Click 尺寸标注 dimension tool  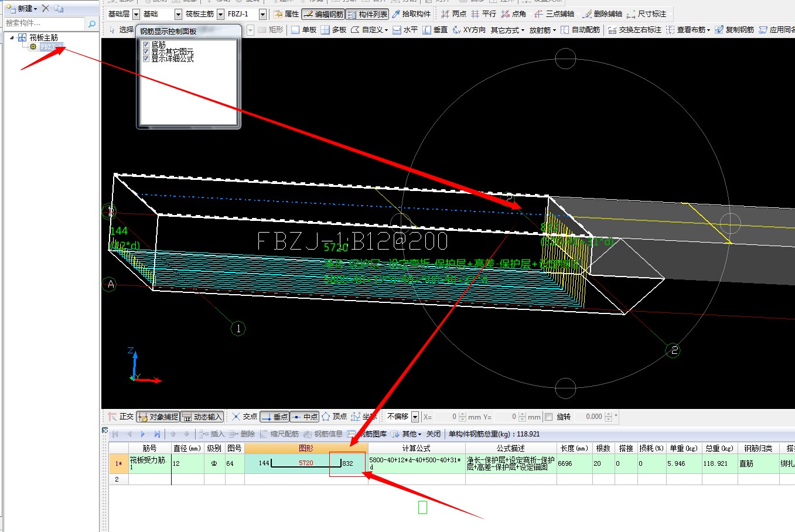[x=646, y=14]
